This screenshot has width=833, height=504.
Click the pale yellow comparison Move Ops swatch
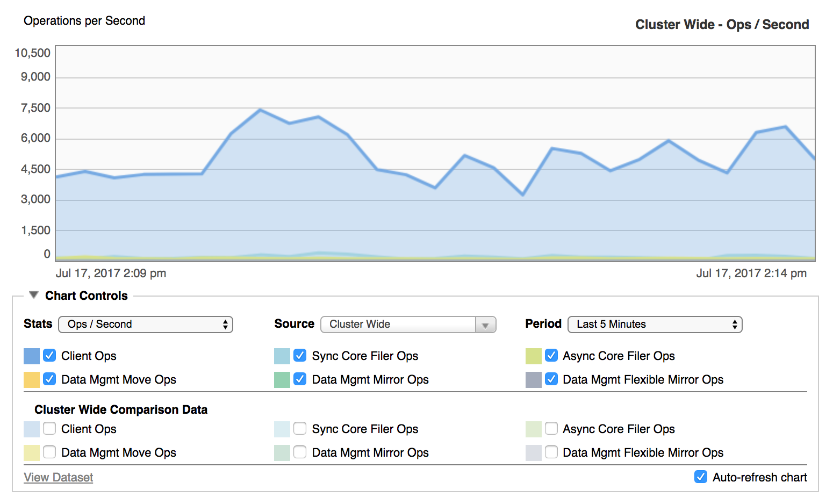click(32, 453)
